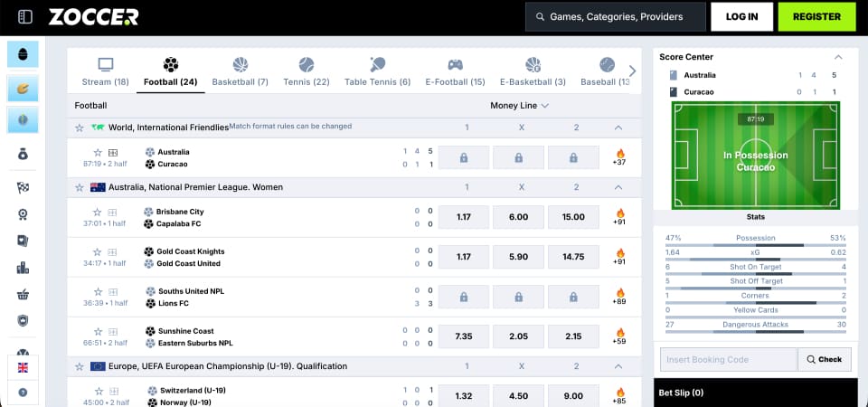The image size is (868, 407).
Task: Switch to the Baseball tab
Action: [605, 72]
